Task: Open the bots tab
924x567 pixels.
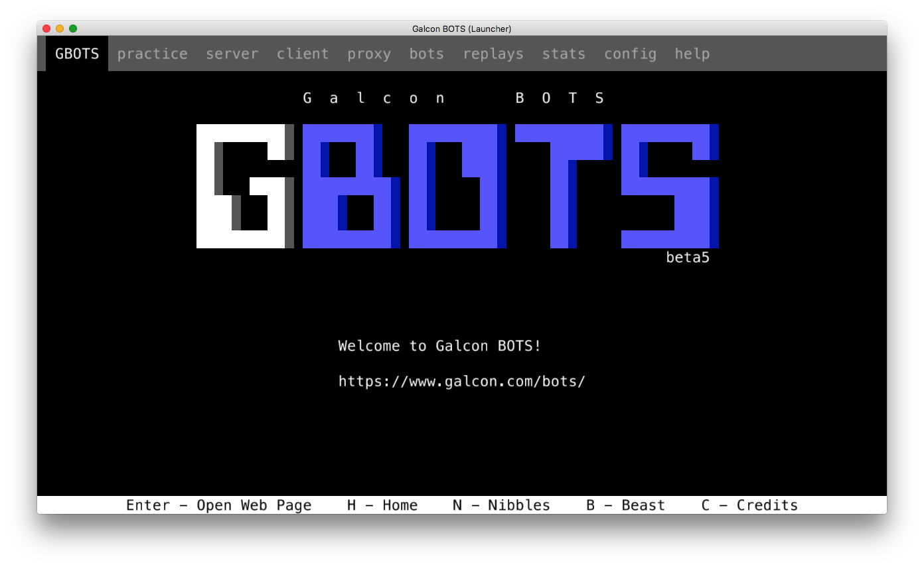Action: click(427, 54)
